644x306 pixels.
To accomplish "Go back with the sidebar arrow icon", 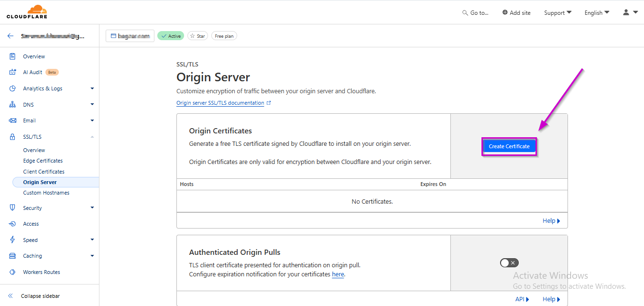I will tap(11, 36).
